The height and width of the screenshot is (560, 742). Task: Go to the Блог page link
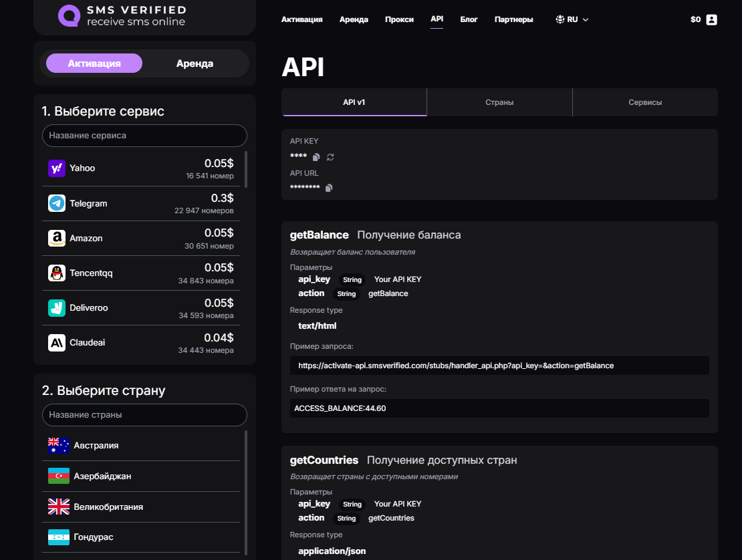click(x=469, y=19)
